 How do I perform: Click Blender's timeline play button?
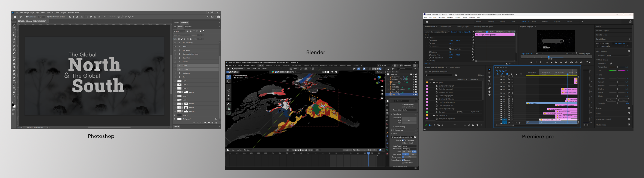(301, 150)
